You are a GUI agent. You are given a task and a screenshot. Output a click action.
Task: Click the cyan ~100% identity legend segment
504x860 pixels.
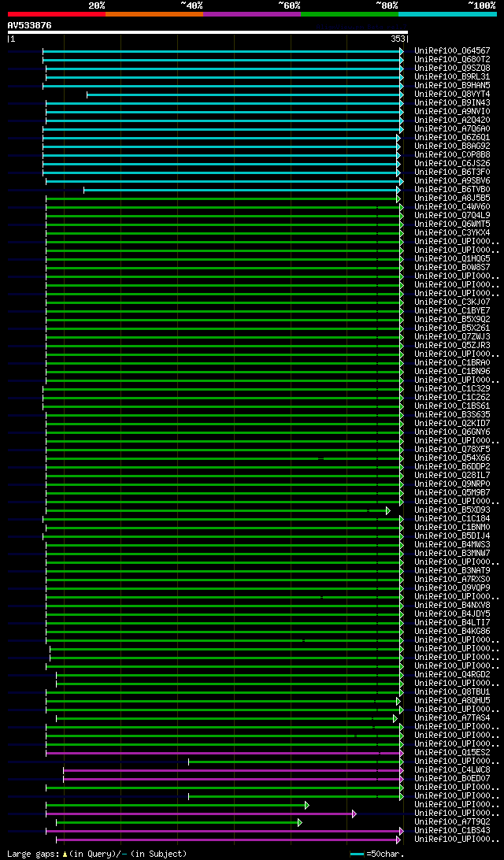(447, 13)
